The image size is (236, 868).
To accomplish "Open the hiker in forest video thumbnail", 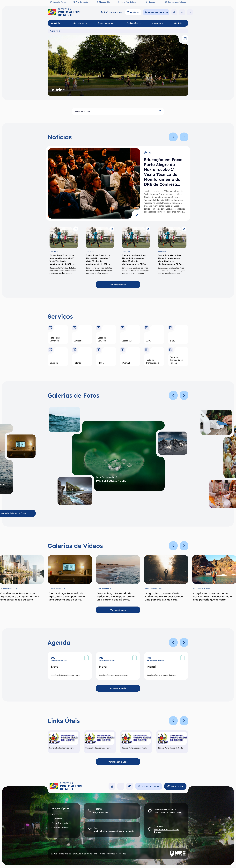I will [166, 569].
